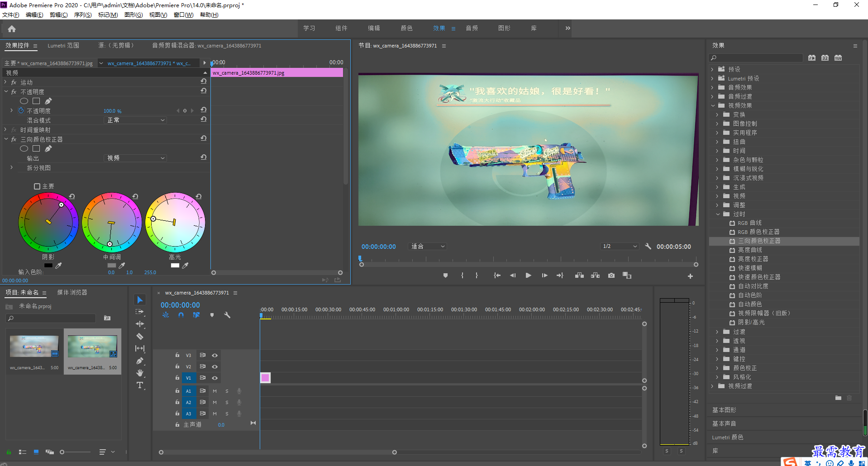Step back one frame in Program monitor
Image resolution: width=868 pixels, height=466 pixels.
pyautogui.click(x=513, y=276)
